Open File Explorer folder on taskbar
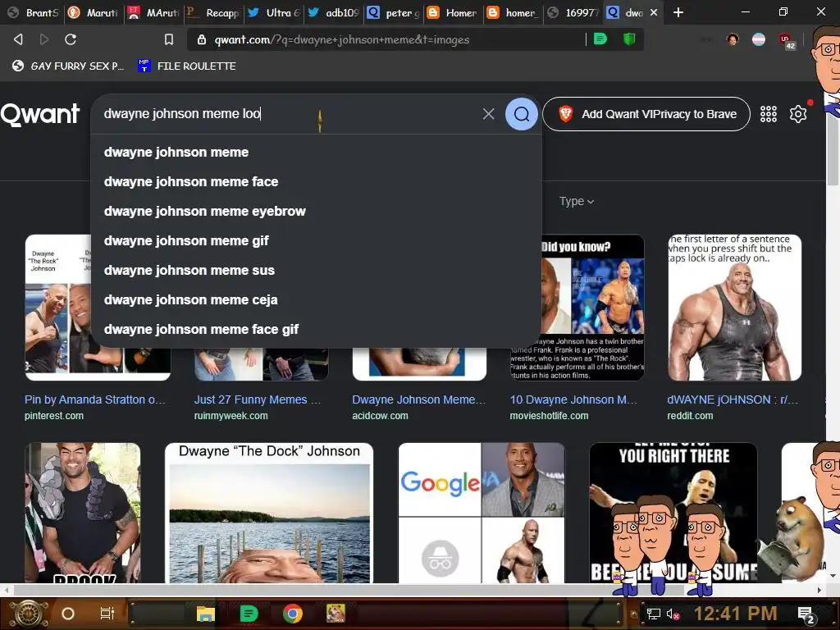The height and width of the screenshot is (630, 840). [x=205, y=614]
